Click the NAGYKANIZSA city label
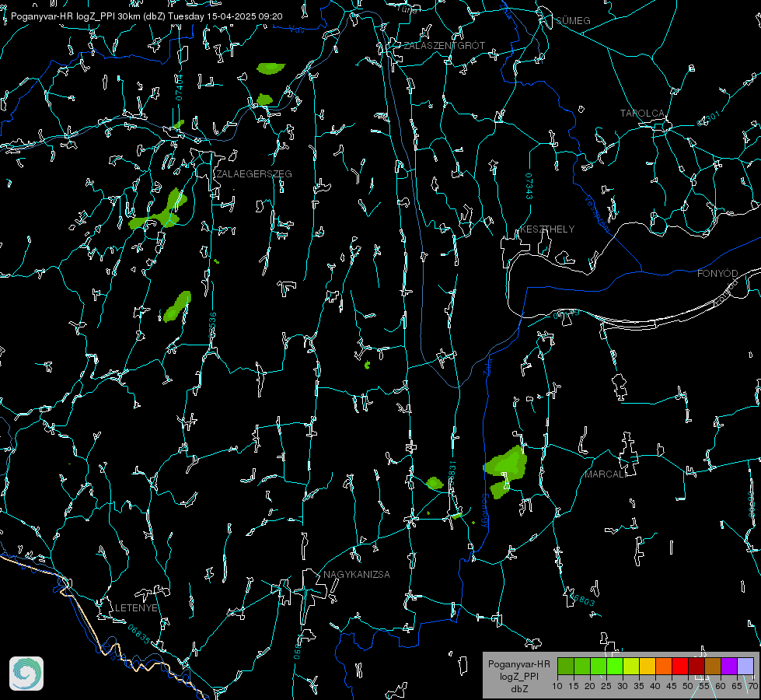 (357, 575)
